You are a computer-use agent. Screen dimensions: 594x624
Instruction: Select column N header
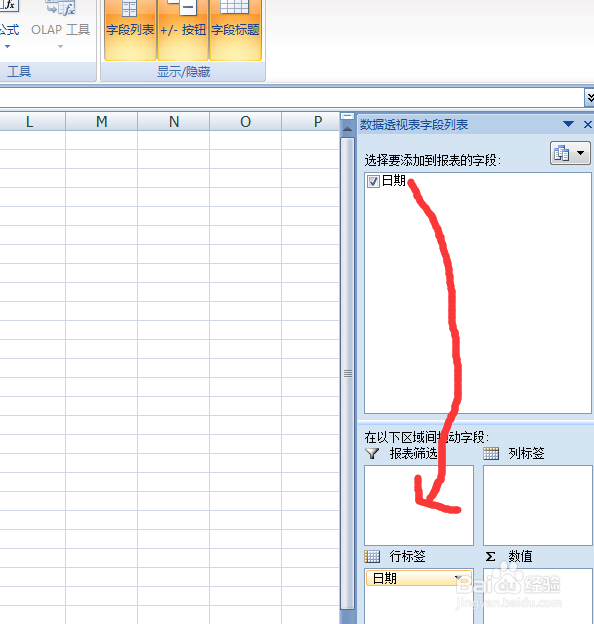point(173,121)
